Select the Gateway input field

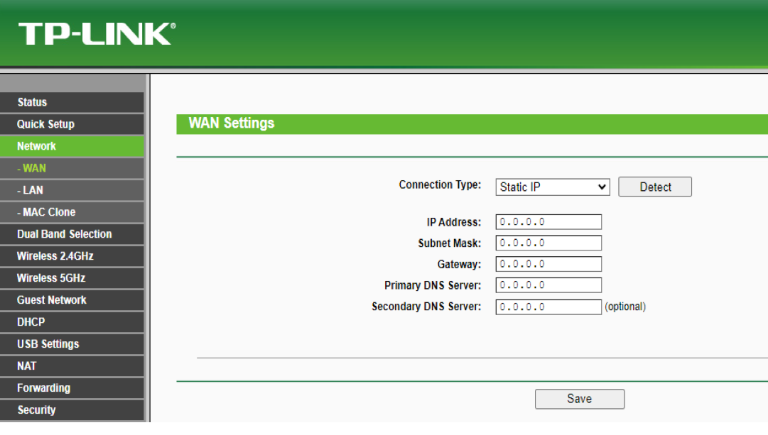click(548, 264)
